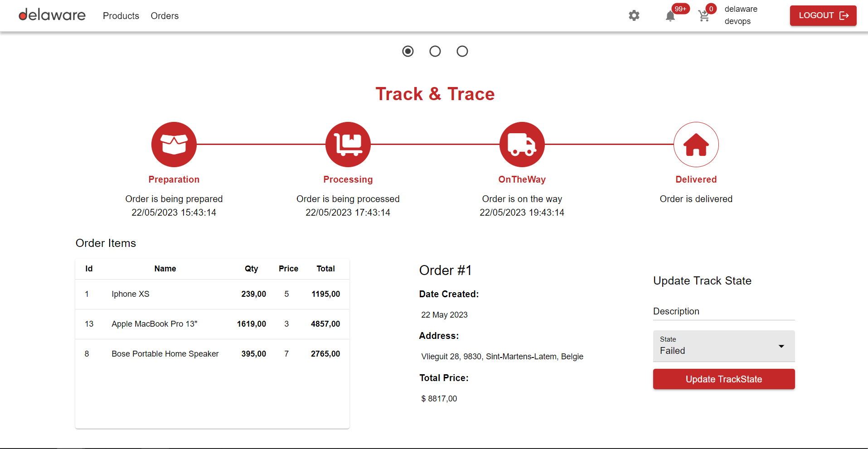This screenshot has width=868, height=449.
Task: Go to the Orders page
Action: click(165, 16)
